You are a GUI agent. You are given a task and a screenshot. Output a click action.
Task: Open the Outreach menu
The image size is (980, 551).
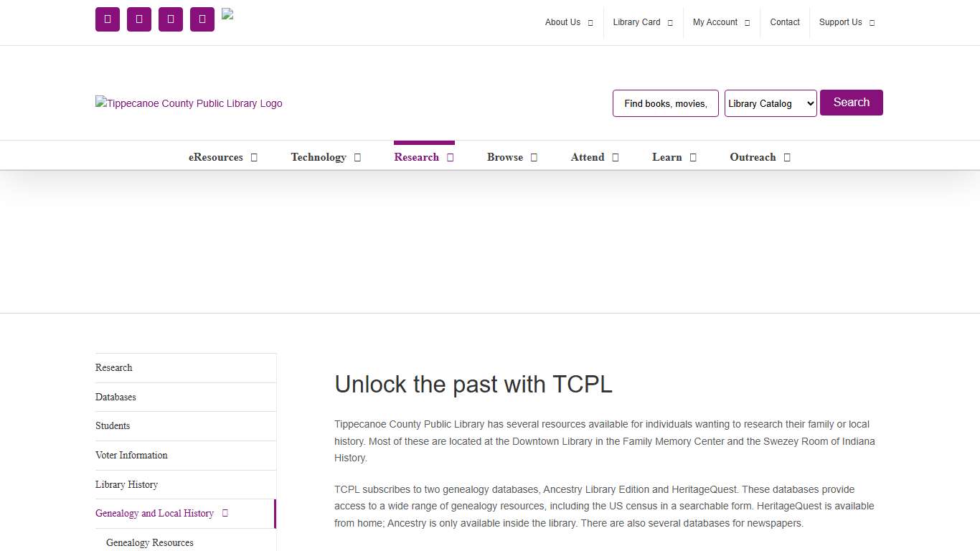point(759,156)
